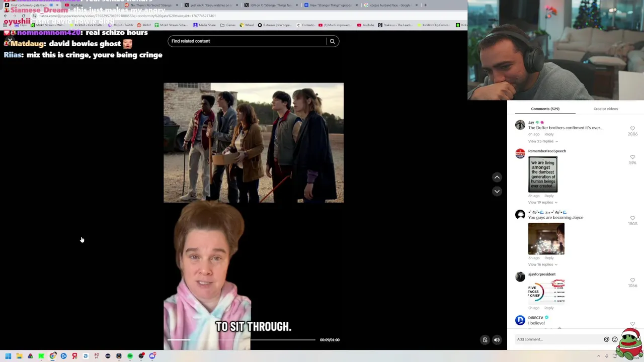Like the 'becoming Joyce' comment heart
This screenshot has width=644, height=362.
632,218
